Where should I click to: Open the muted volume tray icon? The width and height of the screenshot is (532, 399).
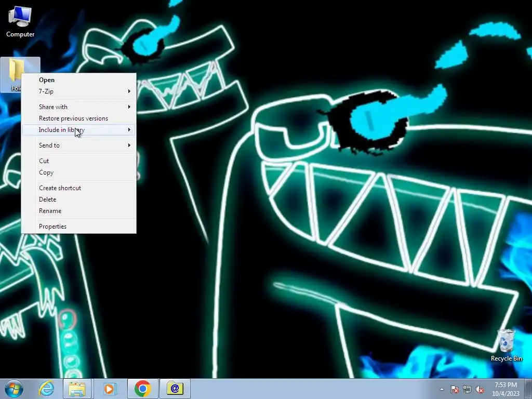tap(480, 389)
